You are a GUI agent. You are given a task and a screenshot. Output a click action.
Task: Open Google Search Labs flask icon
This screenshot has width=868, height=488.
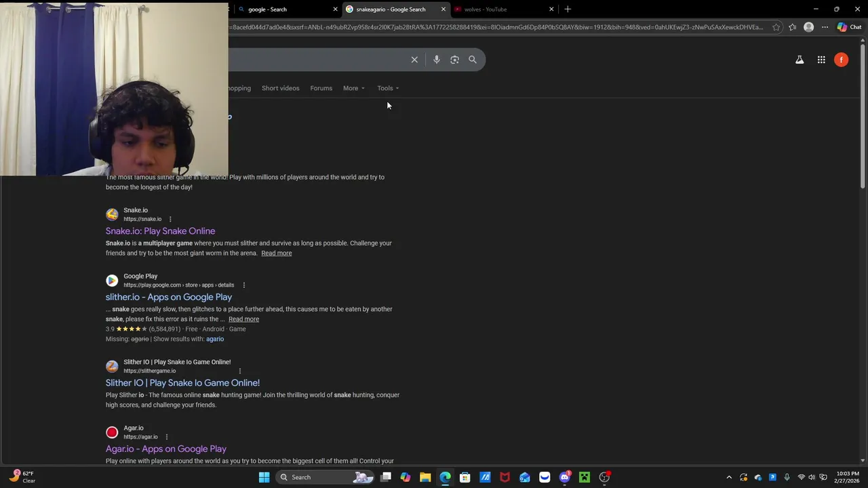pos(800,60)
